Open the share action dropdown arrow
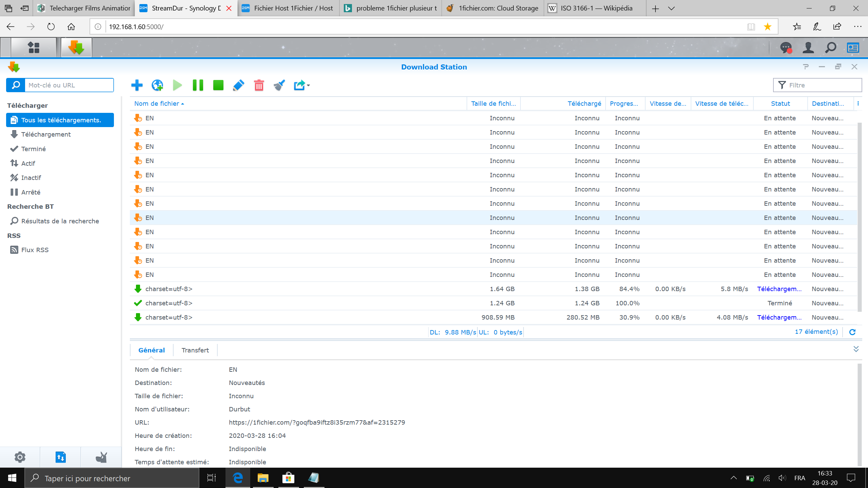The image size is (868, 488). [308, 85]
